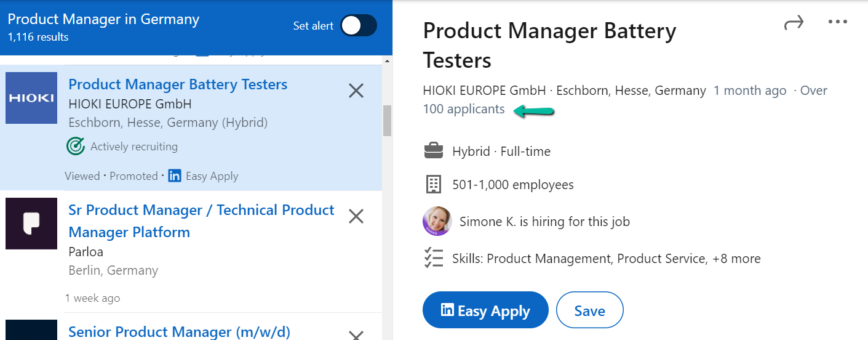This screenshot has height=340, width=868.
Task: Click the briefcase job type icon
Action: [x=434, y=150]
